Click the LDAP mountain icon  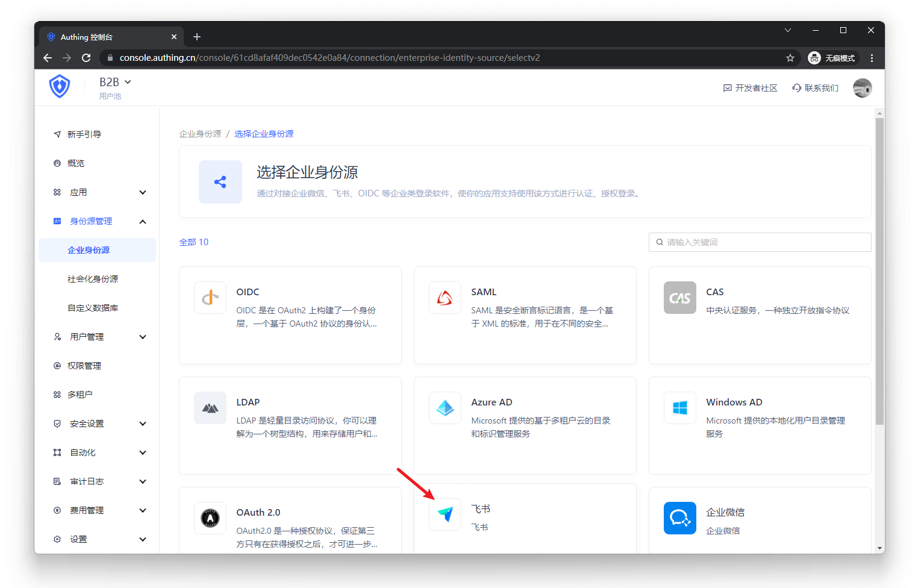[x=210, y=408]
